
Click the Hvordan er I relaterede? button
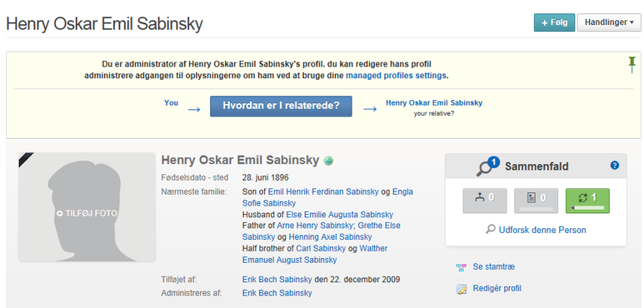281,107
